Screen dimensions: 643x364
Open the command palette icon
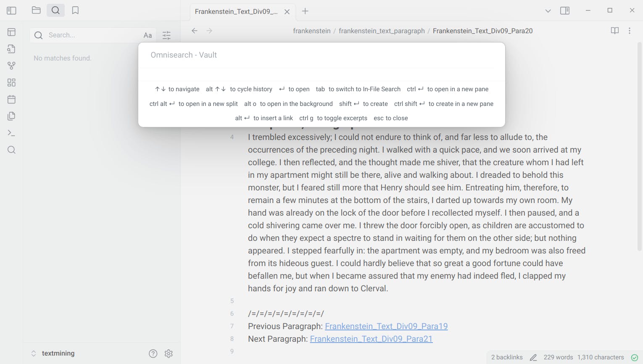11,133
